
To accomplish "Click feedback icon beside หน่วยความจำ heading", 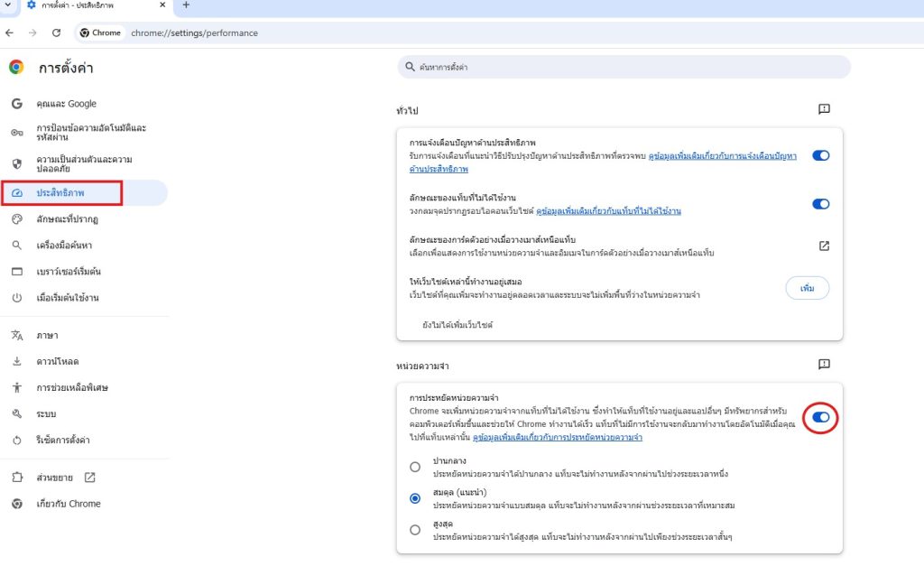I will tap(823, 365).
